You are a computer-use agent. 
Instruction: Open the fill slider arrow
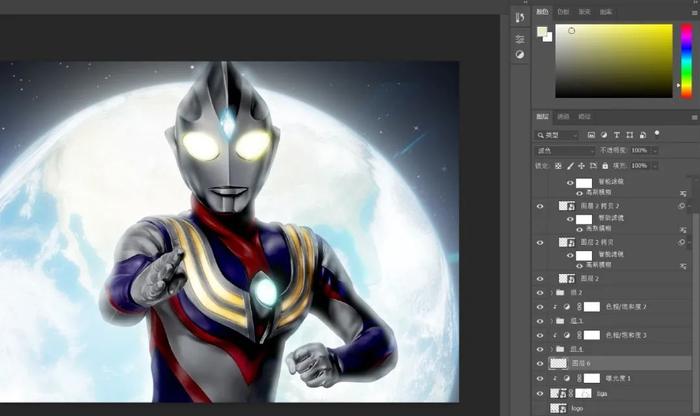point(655,166)
